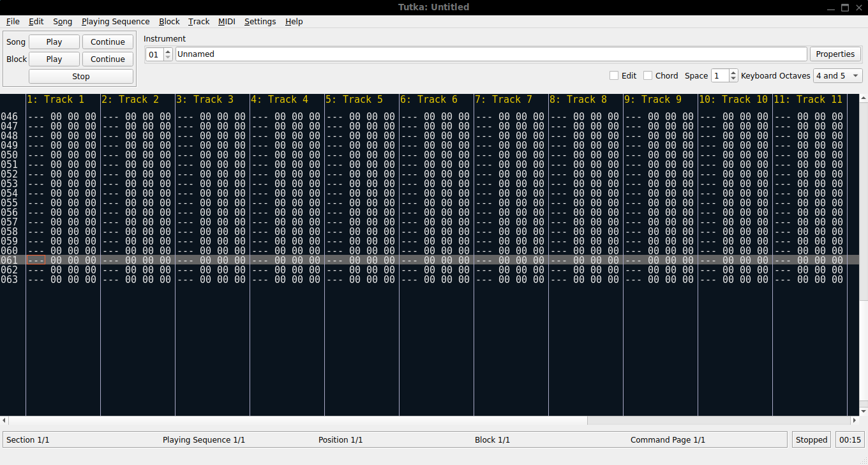Open the Settings menu
The image size is (868, 465).
[x=260, y=21]
